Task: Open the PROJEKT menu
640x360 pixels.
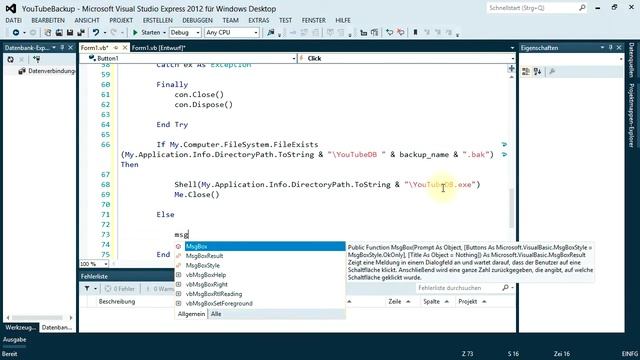Action: (121, 20)
